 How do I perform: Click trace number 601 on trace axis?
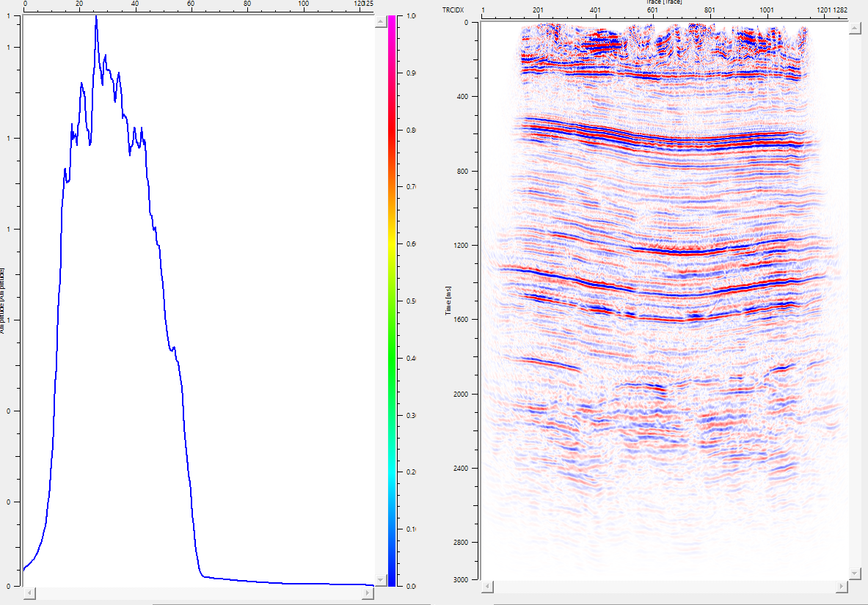(x=653, y=10)
